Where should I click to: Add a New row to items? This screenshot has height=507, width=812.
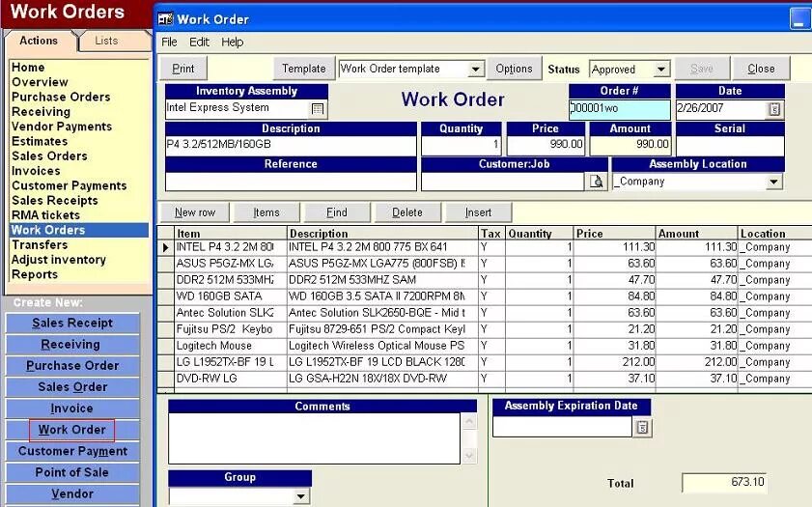point(195,212)
